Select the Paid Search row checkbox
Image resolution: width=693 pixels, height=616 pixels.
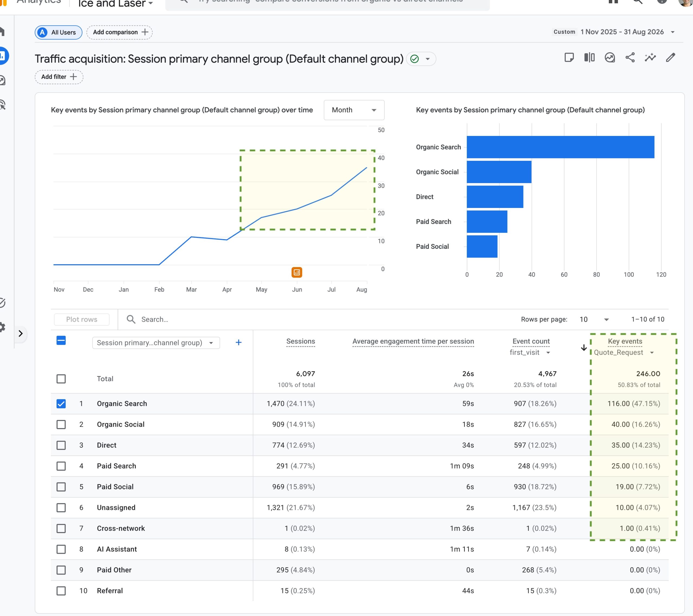[x=61, y=466]
